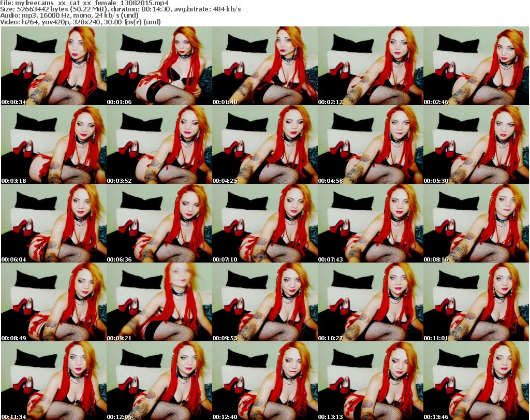The width and height of the screenshot is (530, 420).
Task: Select the Audio line showing mp3 16000 Hz
Action: coord(69,16)
